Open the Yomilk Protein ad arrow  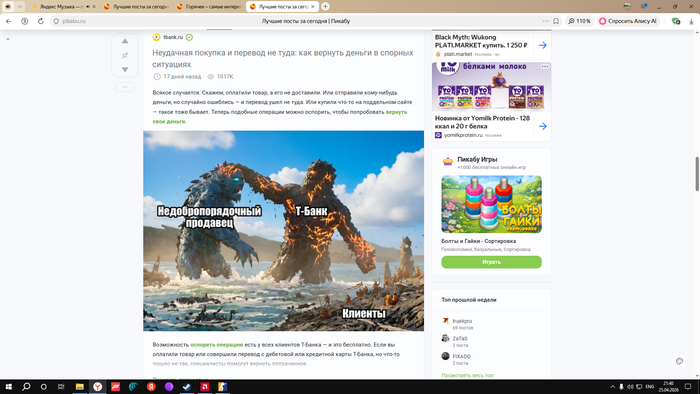[x=542, y=126]
